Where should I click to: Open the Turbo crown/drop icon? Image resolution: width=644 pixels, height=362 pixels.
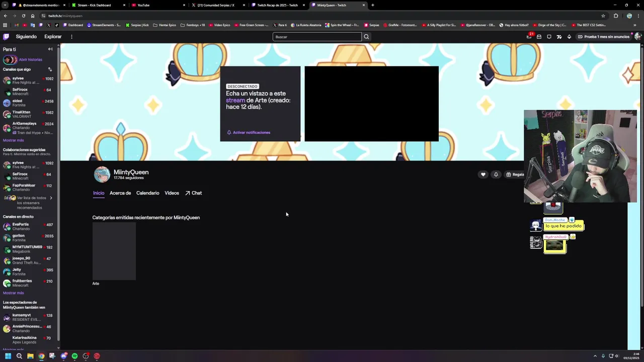[x=569, y=37]
